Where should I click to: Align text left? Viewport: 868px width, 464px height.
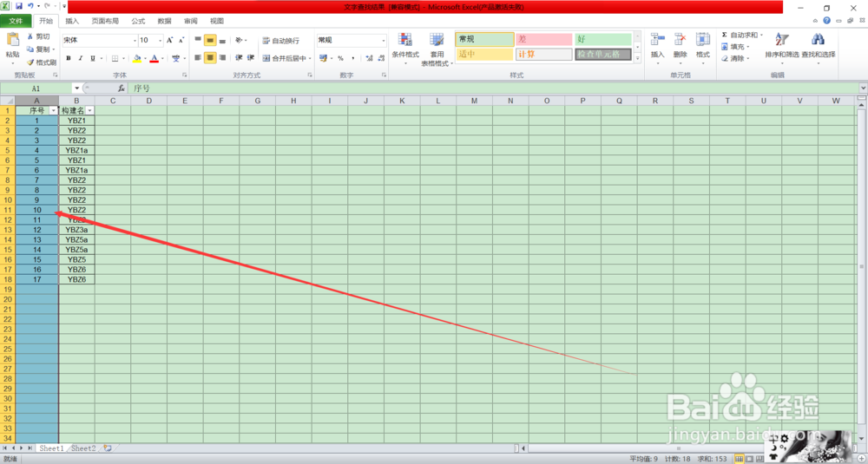pyautogui.click(x=198, y=57)
